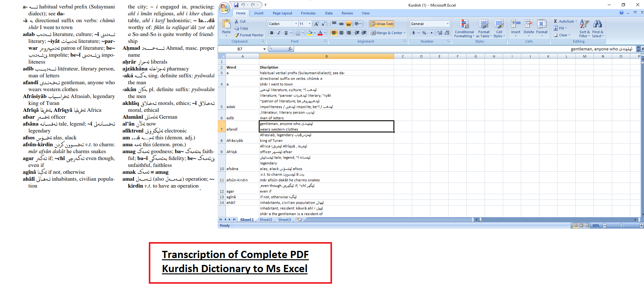Click the Zoom In plus button
Image resolution: width=644 pixels, height=290 pixels.
coord(641,225)
